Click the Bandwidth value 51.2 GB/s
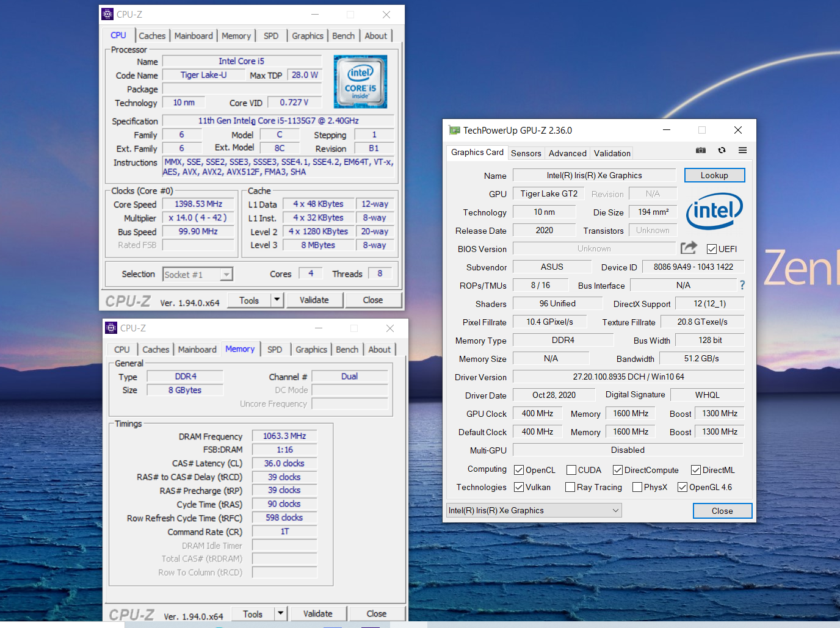The height and width of the screenshot is (628, 840). coord(701,358)
